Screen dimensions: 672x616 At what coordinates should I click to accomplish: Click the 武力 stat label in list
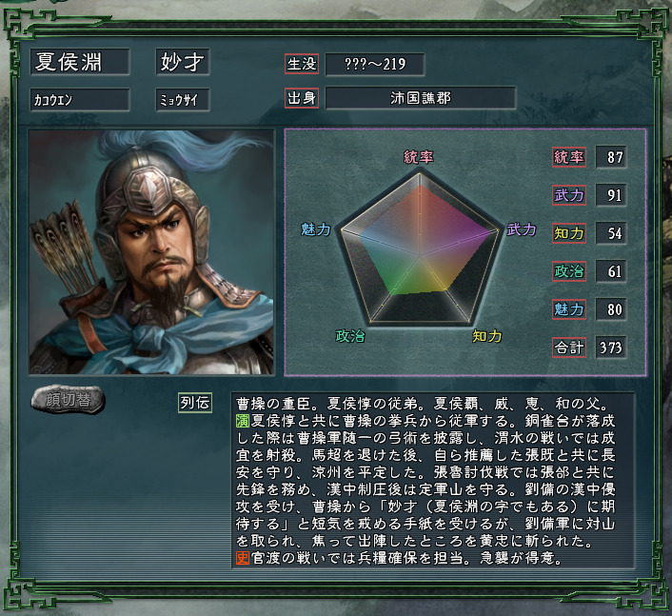569,195
